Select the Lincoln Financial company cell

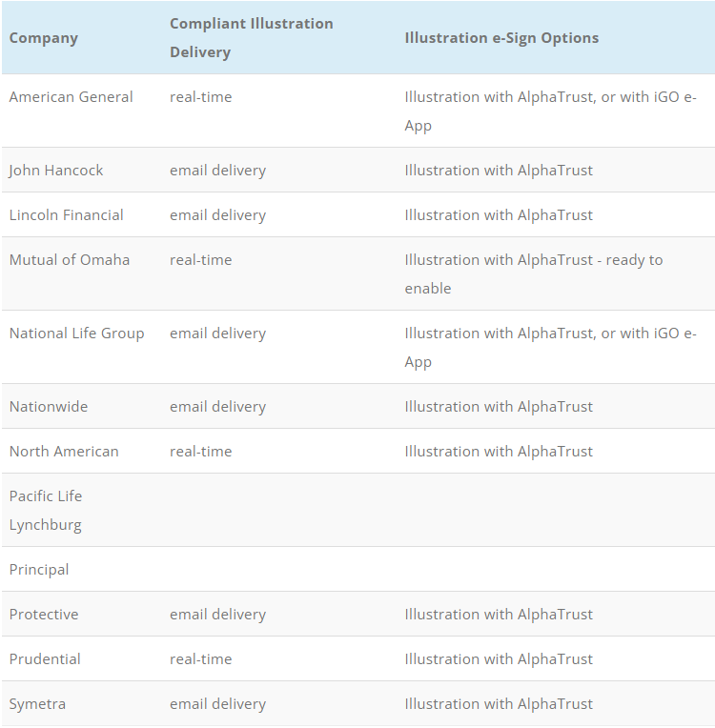coord(67,215)
